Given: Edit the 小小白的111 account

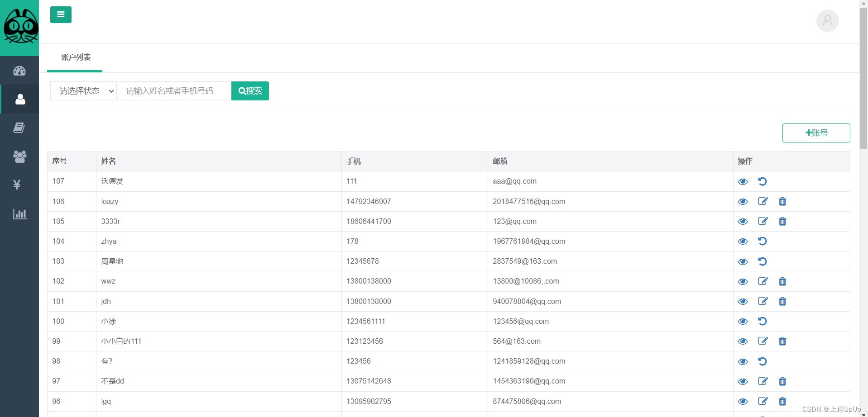Looking at the screenshot, I should 763,341.
